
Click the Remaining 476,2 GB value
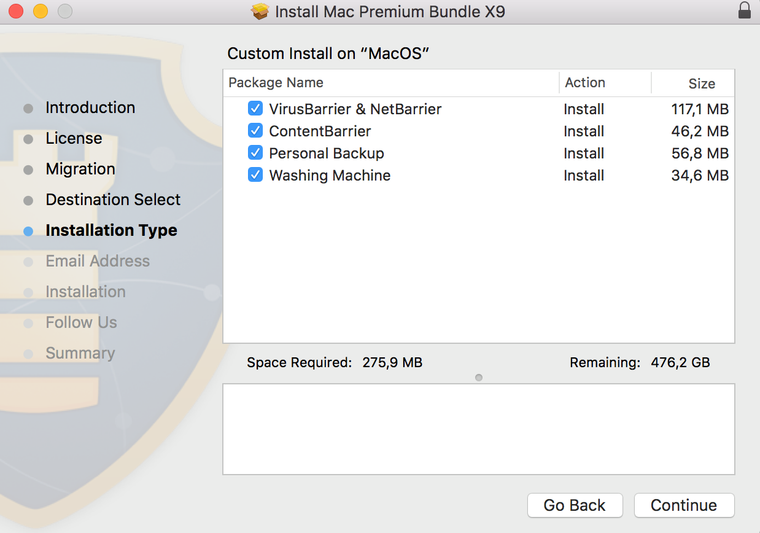click(680, 362)
